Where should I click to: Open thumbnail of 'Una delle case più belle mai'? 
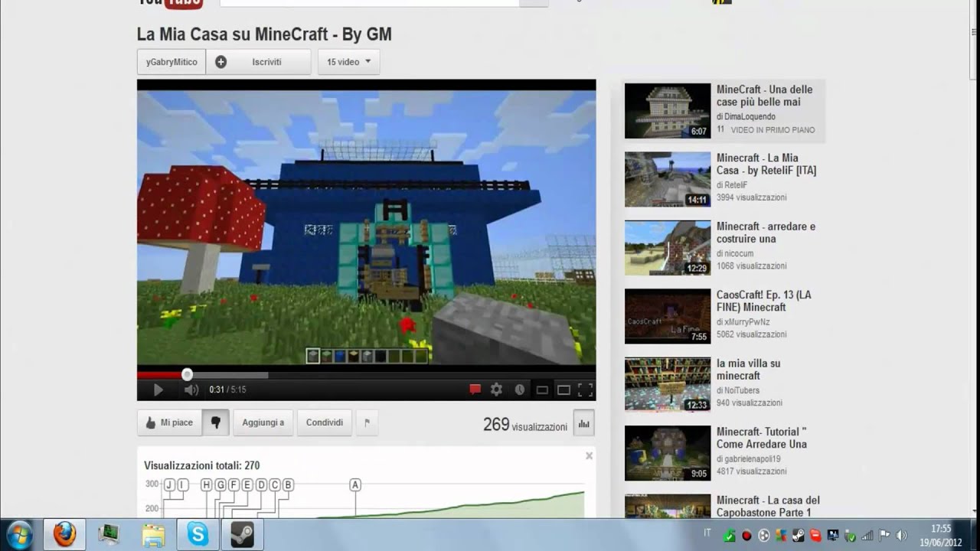[x=668, y=111]
